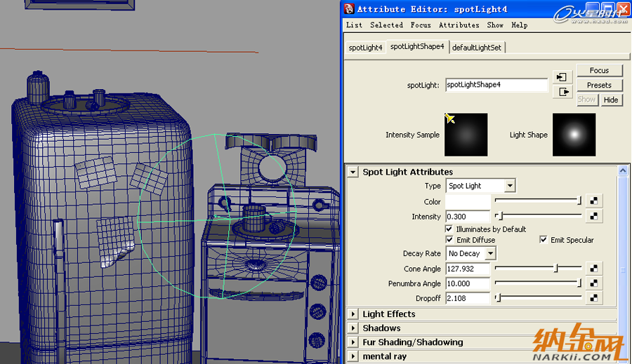Expand Fur Shading/Shadowing section

(353, 342)
